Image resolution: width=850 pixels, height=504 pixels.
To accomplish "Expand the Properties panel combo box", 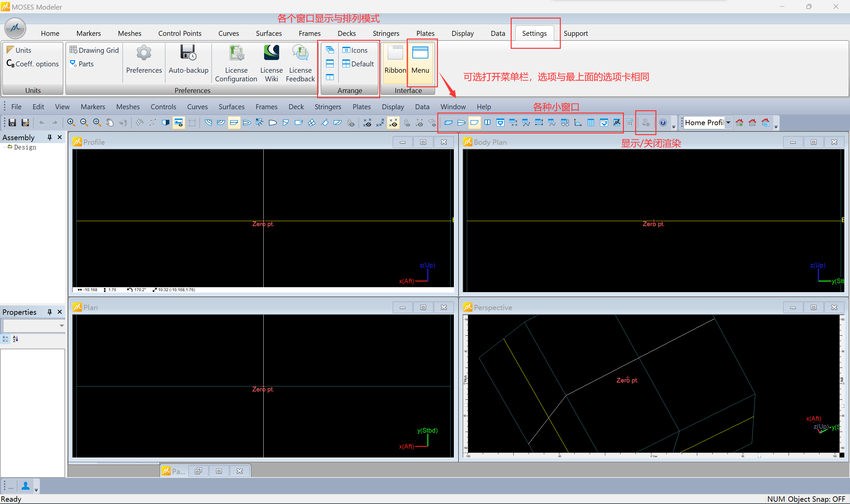I will pyautogui.click(x=61, y=325).
